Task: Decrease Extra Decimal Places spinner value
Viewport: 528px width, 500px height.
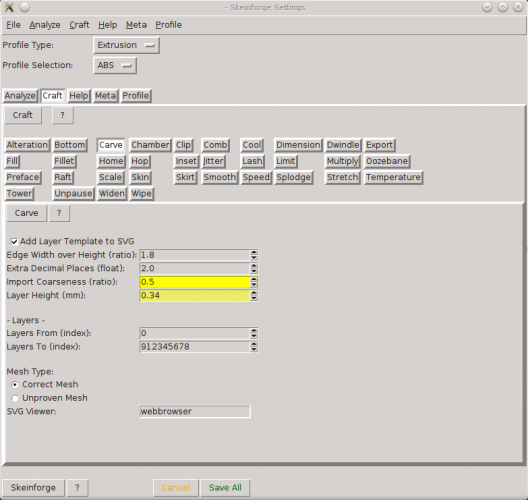Action: tap(254, 271)
